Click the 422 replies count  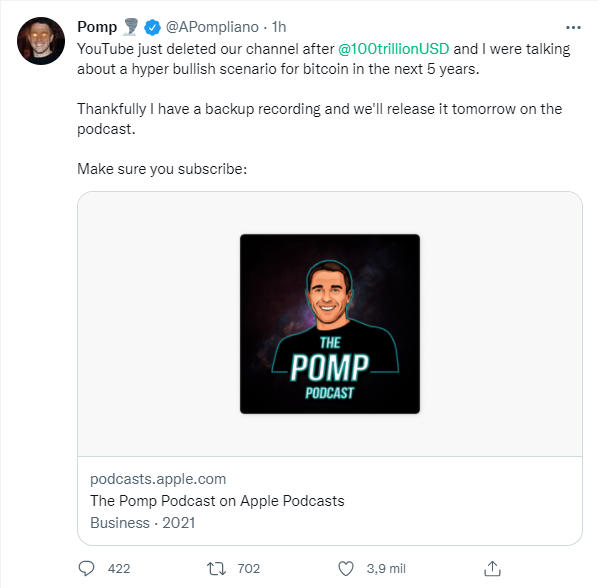pyautogui.click(x=119, y=569)
